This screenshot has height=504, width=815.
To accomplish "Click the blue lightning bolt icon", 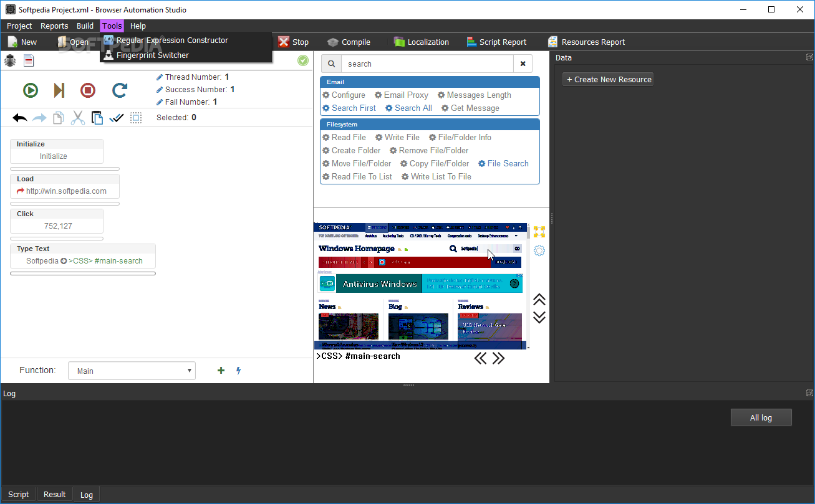I will 238,371.
